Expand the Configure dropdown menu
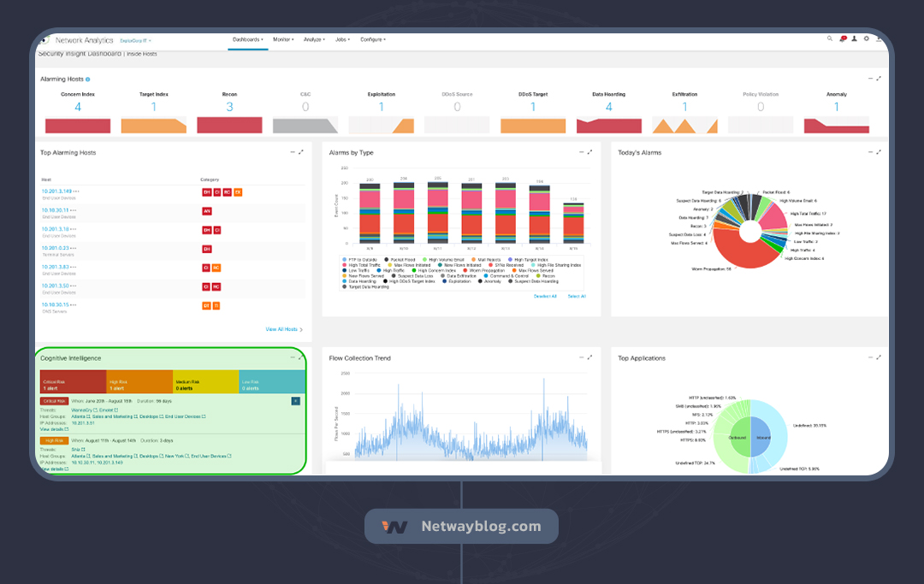This screenshot has width=924, height=584. tap(373, 39)
